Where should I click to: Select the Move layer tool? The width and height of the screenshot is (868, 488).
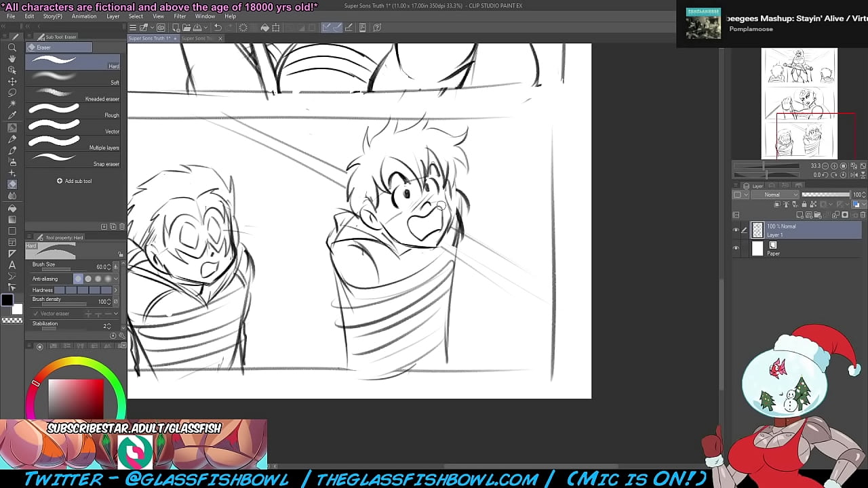[12, 81]
